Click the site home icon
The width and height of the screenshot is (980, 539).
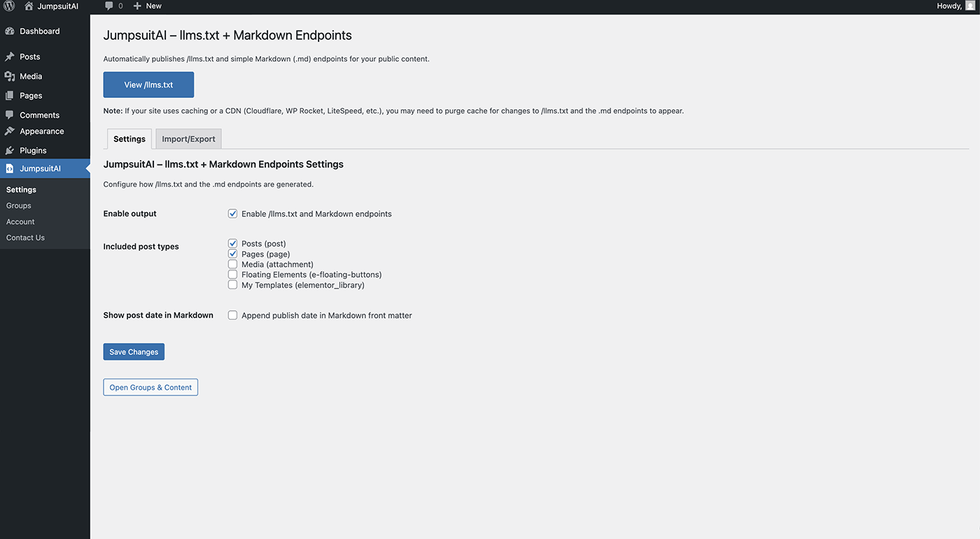point(29,6)
